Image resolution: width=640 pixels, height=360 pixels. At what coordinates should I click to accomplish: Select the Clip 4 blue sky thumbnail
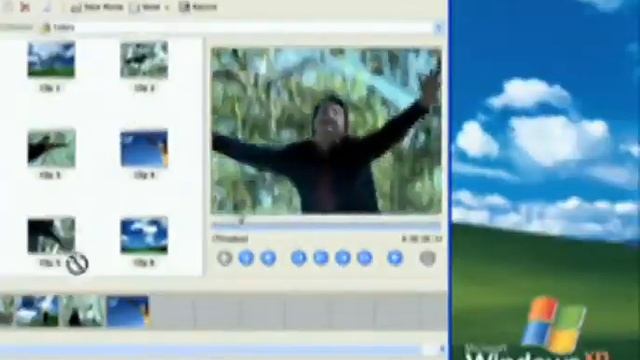pyautogui.click(x=144, y=148)
